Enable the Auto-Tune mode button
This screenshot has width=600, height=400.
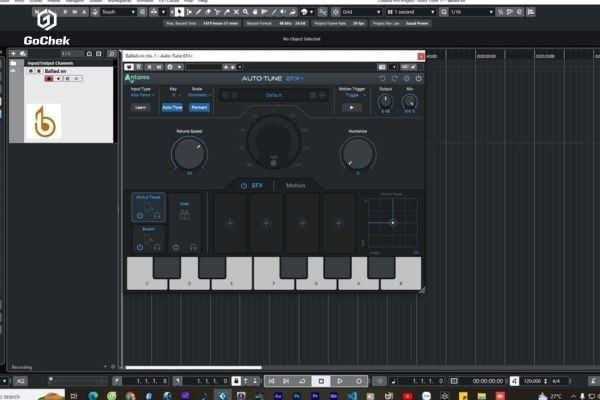[x=172, y=106]
